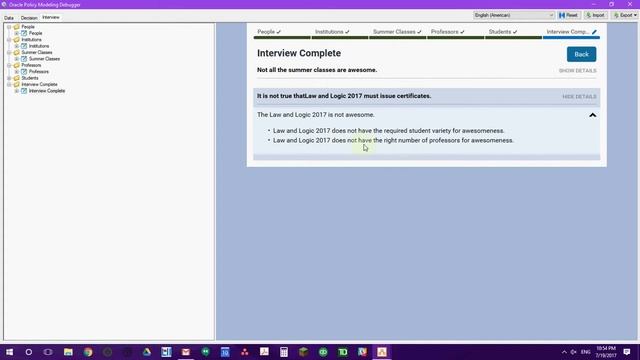Select Interview Complete screen in tree
This screenshot has width=640, height=360.
click(47, 91)
